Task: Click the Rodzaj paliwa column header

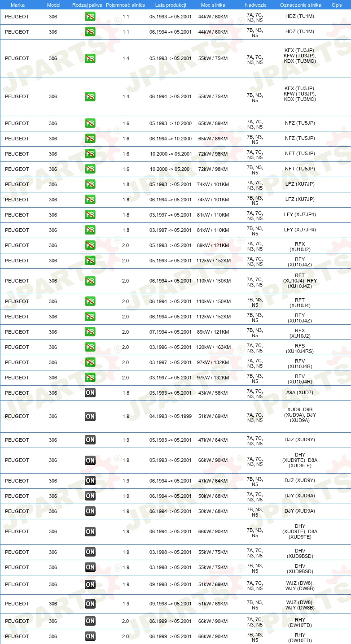Action: tap(88, 4)
